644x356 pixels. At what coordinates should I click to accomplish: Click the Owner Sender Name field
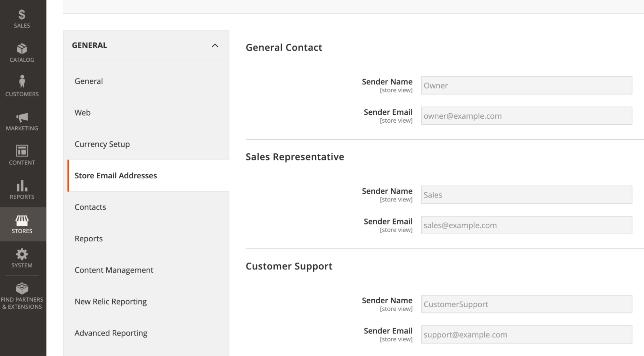[526, 85]
